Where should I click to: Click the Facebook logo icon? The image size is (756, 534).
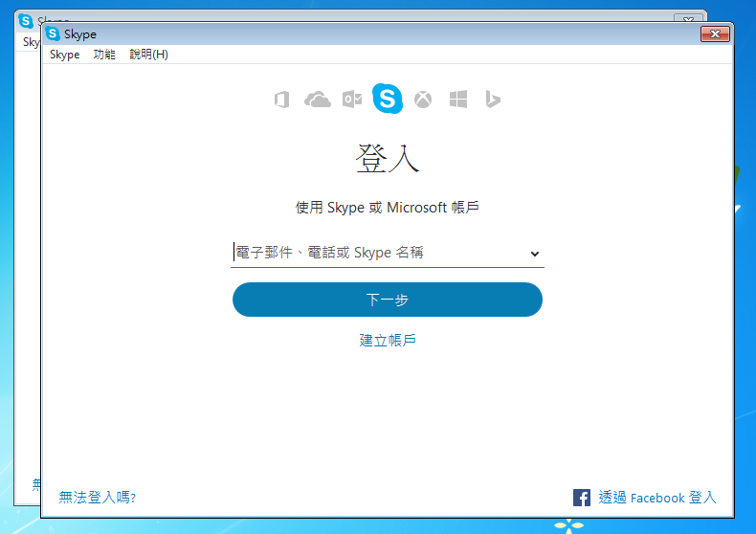point(582,498)
